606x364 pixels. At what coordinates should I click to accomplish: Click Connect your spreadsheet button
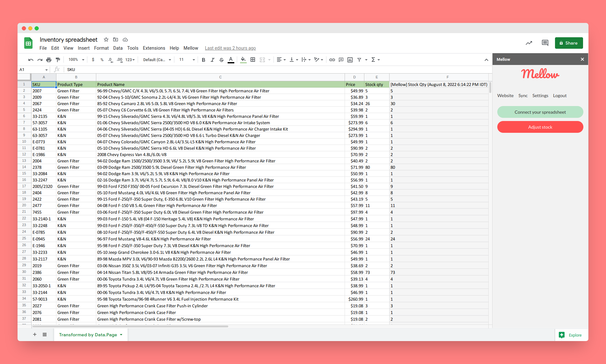540,112
